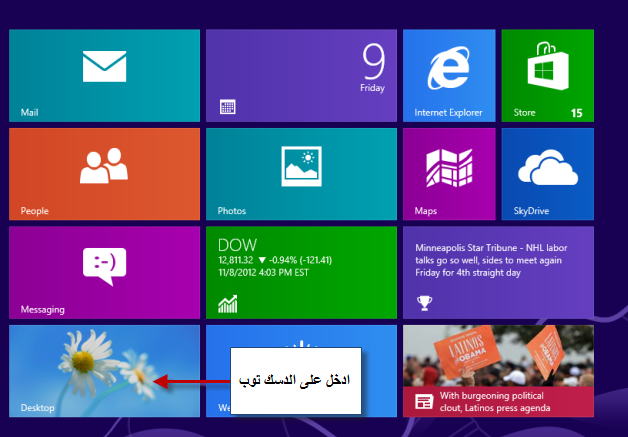Click the Store update count badge 15
Image resolution: width=628 pixels, height=437 pixels.
pos(576,113)
